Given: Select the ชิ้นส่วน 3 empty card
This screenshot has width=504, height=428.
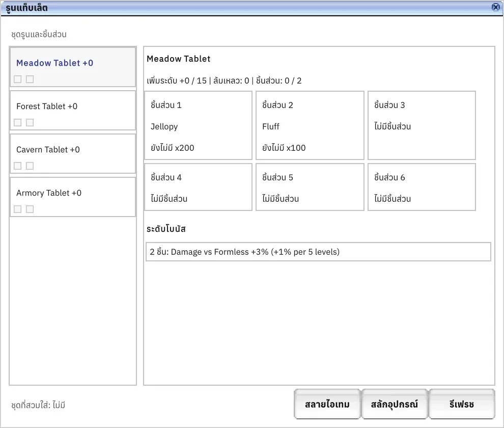Looking at the screenshot, I should [422, 125].
